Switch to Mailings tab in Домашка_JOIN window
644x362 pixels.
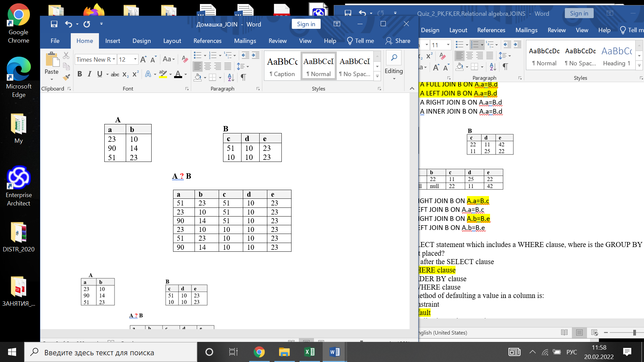(245, 41)
